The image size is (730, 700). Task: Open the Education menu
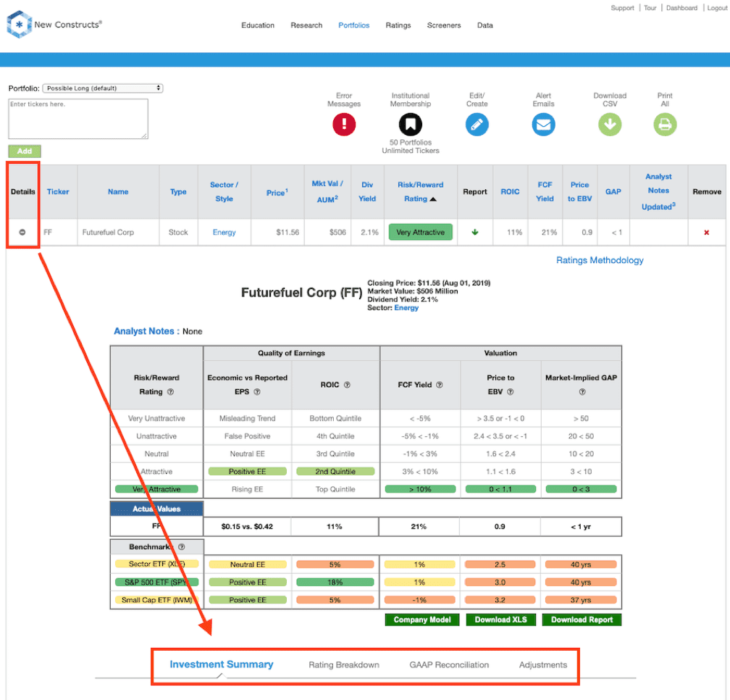click(x=258, y=25)
